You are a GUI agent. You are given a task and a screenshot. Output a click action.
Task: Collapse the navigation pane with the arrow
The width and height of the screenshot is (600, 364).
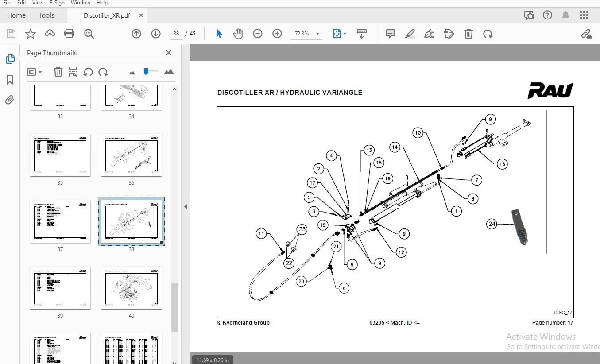[186, 206]
